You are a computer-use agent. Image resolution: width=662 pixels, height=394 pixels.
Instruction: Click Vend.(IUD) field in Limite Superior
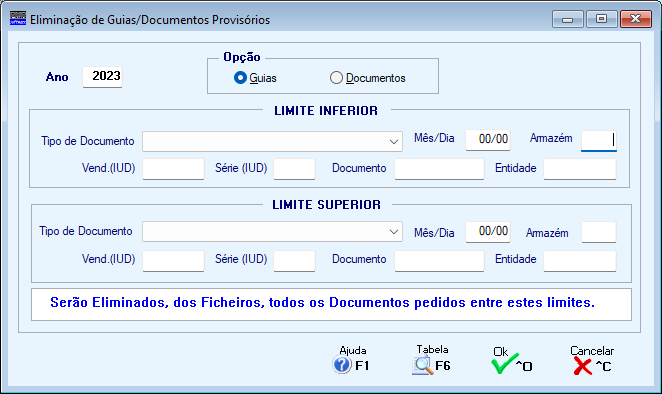click(x=174, y=261)
